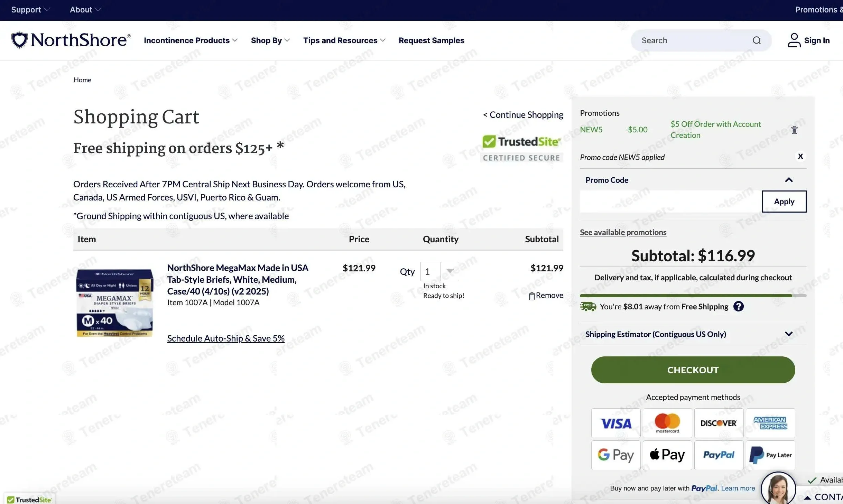This screenshot has height=504, width=843.
Task: Select the PayPal Pay Later icon
Action: (x=770, y=455)
